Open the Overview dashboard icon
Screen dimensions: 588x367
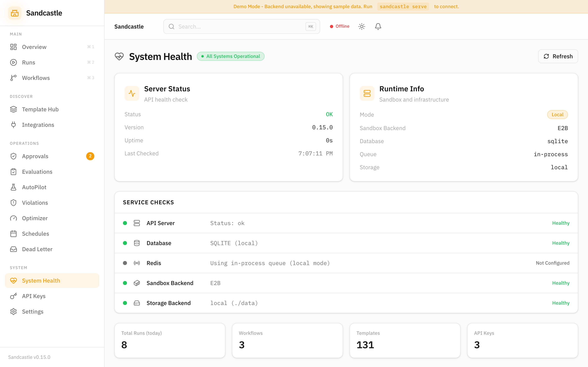[13, 47]
